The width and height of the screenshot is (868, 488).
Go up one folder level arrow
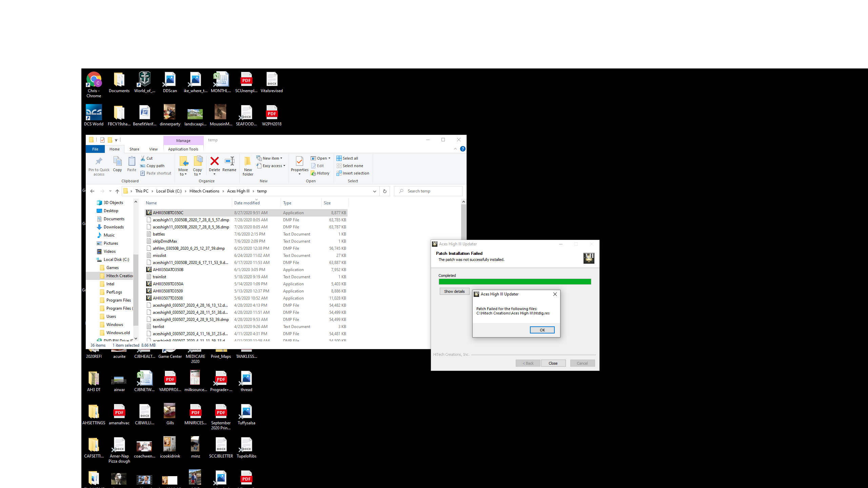(x=117, y=191)
